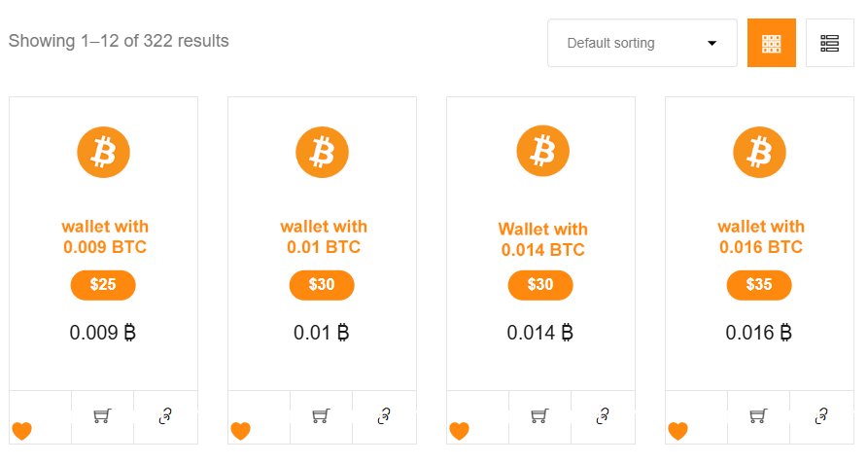Click the sorting dropdown arrow

tap(712, 43)
